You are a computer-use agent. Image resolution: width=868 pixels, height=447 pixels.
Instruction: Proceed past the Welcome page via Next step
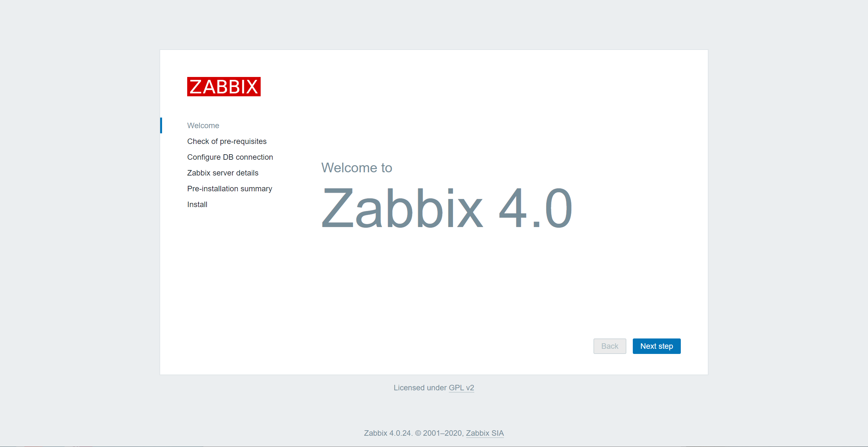click(656, 346)
